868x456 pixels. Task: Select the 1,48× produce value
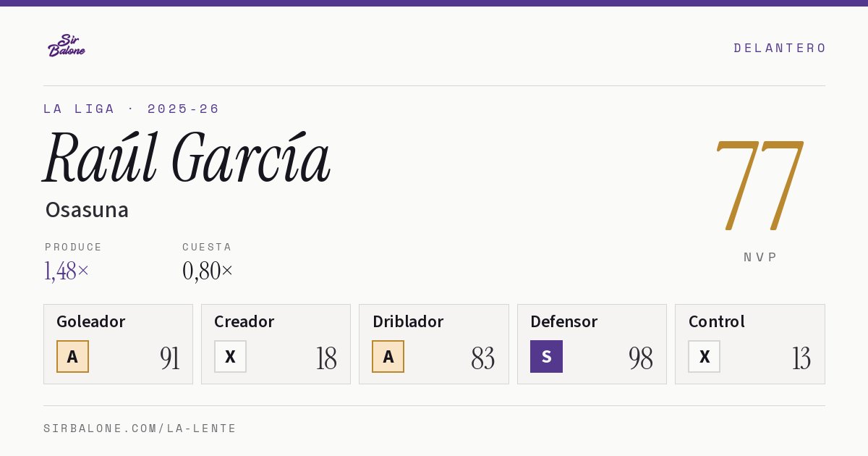coord(67,271)
